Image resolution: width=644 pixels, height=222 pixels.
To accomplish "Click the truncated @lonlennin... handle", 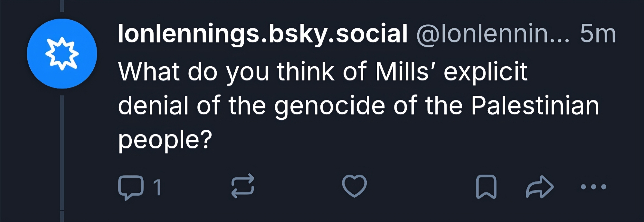I will pyautogui.click(x=493, y=34).
